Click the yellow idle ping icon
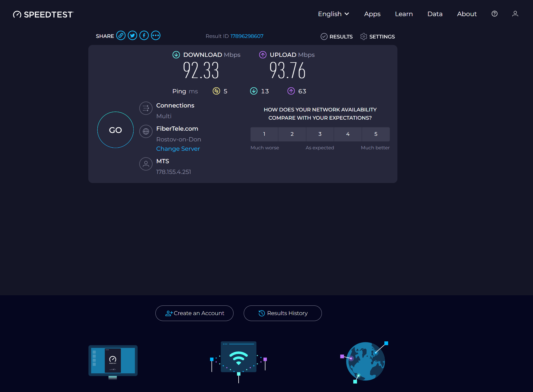533x392 pixels. tap(216, 91)
